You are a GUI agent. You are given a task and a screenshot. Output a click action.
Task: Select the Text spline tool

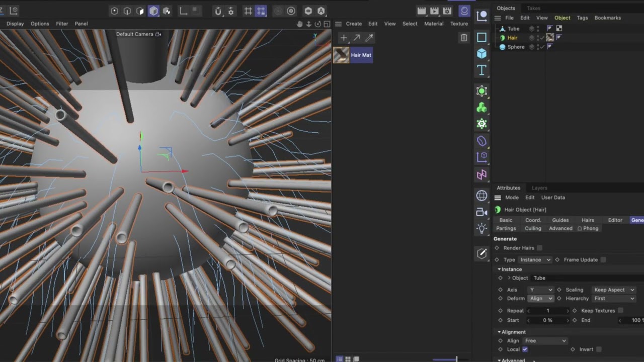(481, 70)
